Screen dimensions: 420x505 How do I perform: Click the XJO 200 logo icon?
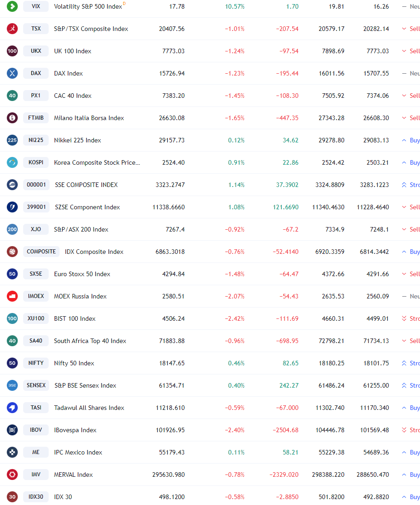tap(12, 229)
